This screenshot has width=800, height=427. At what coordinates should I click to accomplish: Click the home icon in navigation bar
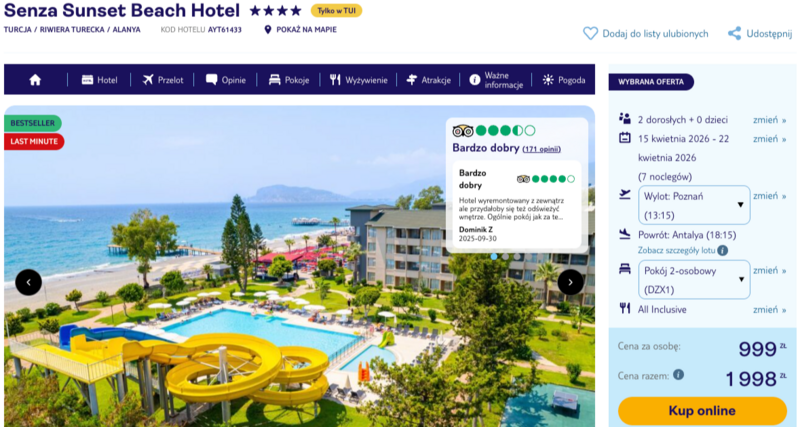pyautogui.click(x=35, y=80)
